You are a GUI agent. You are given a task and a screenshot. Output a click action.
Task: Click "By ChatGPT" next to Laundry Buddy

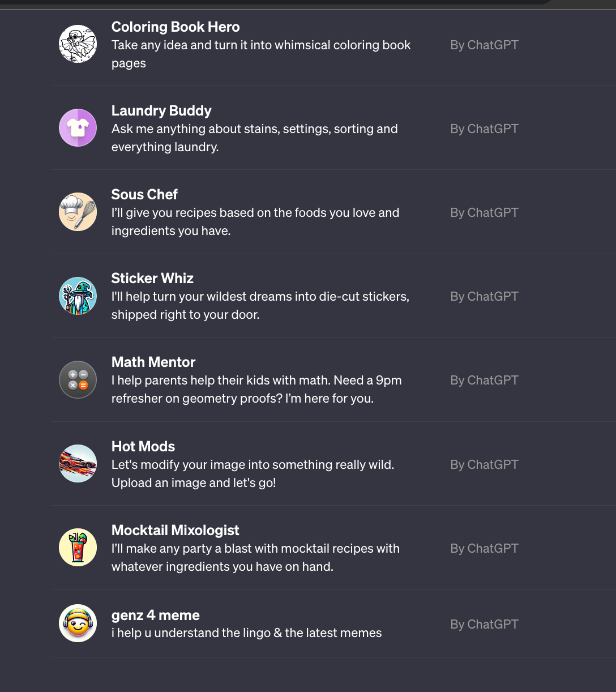point(484,129)
